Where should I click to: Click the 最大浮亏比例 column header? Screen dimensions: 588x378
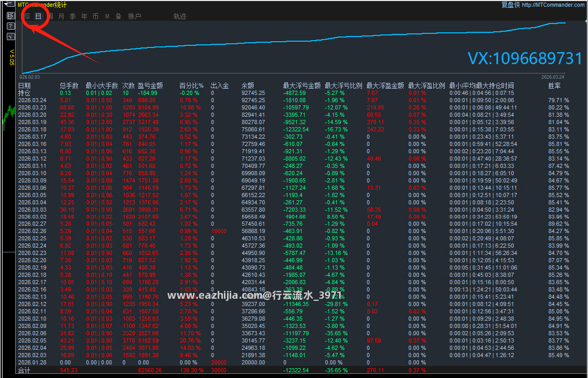(344, 86)
